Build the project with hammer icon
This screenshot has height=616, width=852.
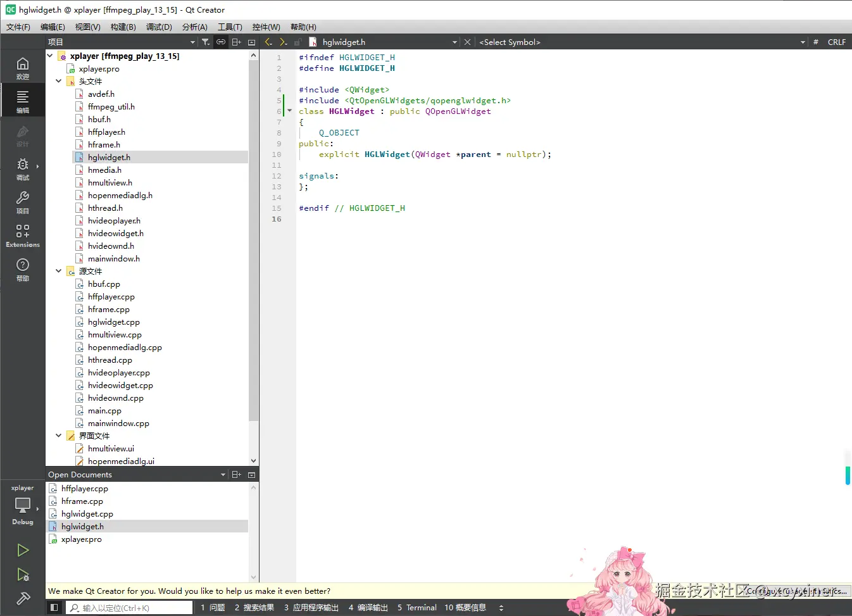23,598
